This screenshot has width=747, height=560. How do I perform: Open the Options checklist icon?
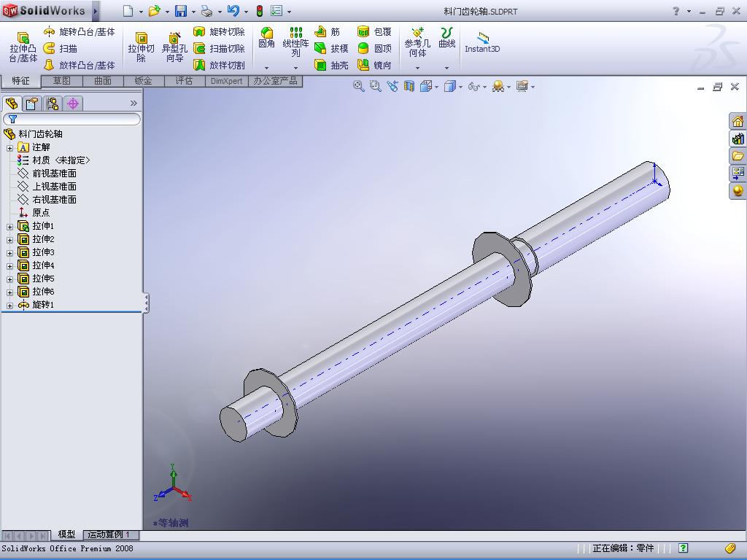[x=276, y=11]
